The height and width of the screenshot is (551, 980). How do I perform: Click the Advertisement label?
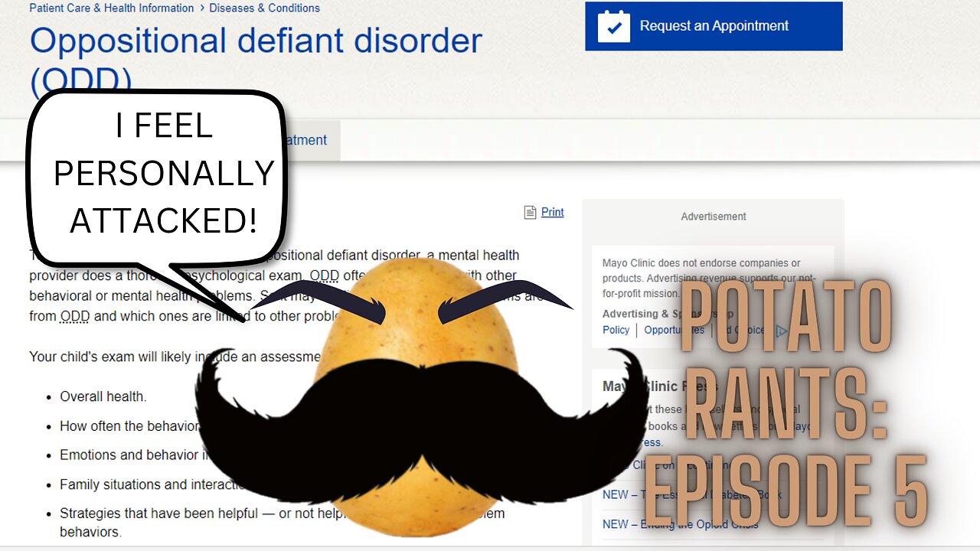[714, 217]
